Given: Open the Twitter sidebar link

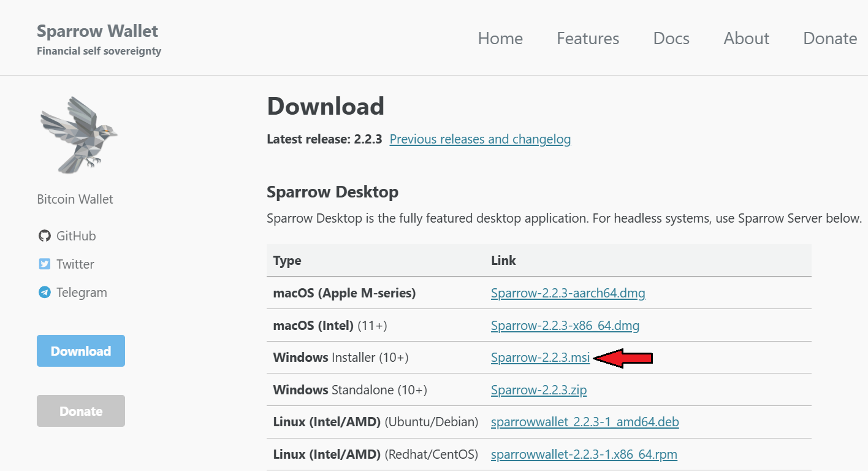Looking at the screenshot, I should 75,264.
